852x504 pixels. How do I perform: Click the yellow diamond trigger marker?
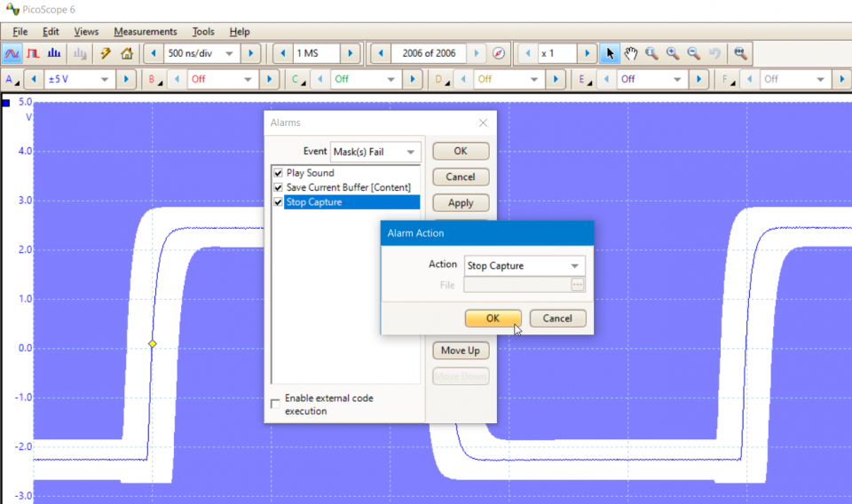152,343
